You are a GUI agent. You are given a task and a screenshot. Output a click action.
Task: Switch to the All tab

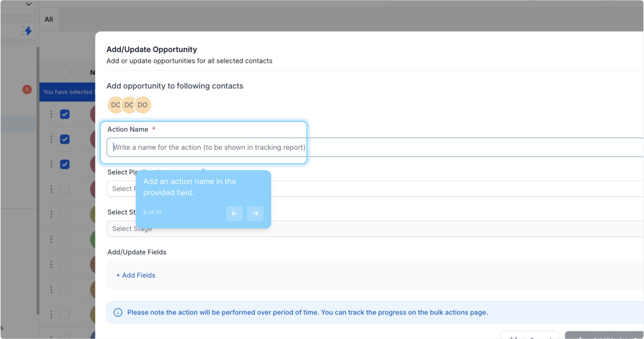click(49, 19)
